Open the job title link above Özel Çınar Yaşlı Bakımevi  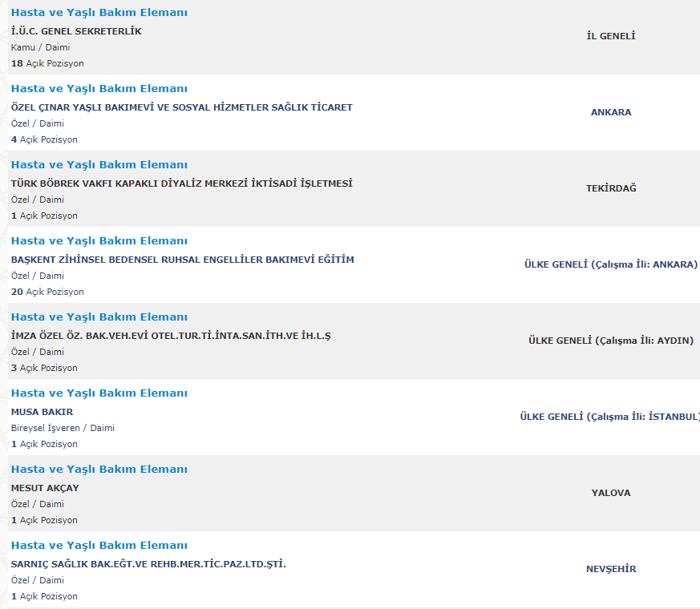click(99, 89)
